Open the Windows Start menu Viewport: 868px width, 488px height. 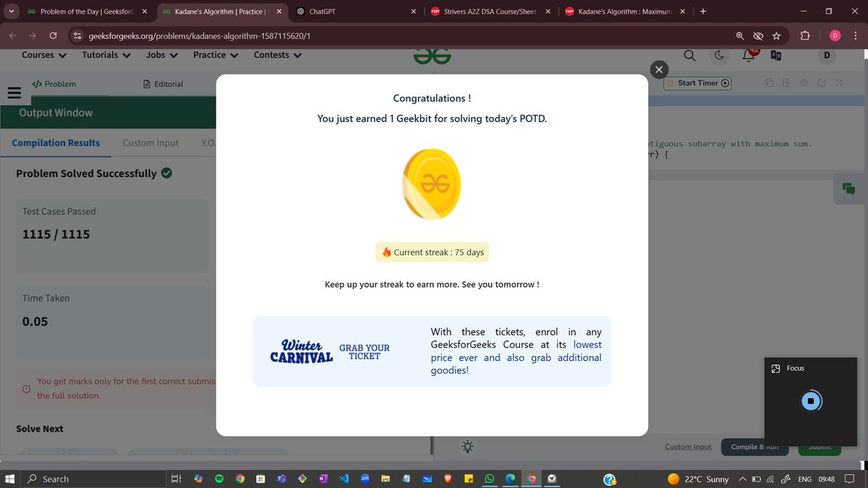(10, 479)
